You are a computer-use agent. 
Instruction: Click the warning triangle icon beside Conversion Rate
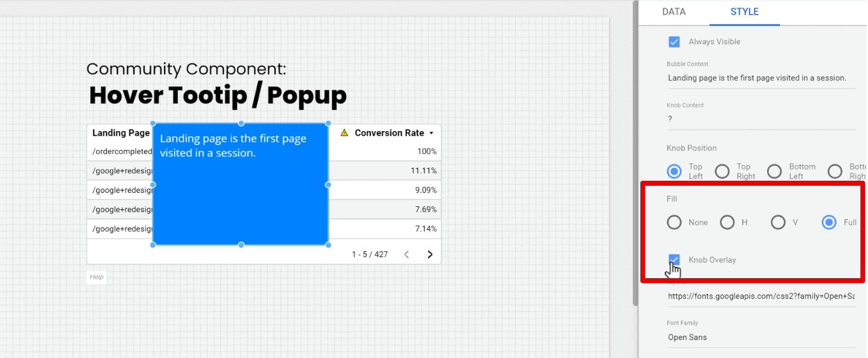[x=344, y=133]
